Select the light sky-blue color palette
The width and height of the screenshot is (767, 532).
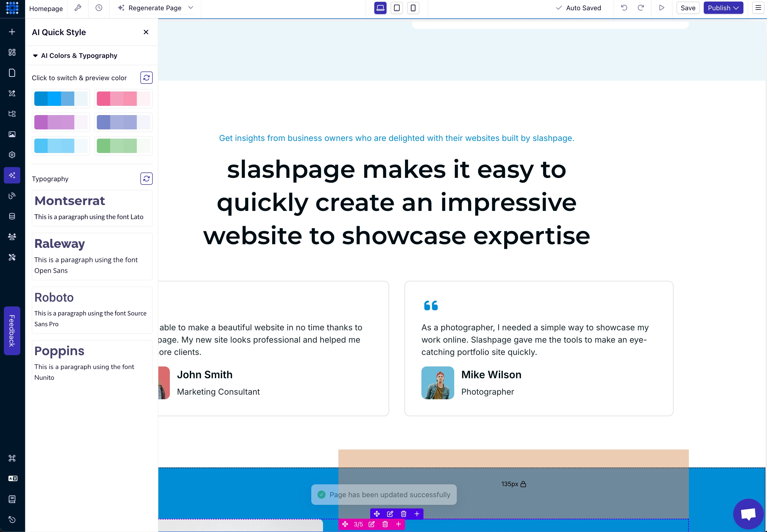(61, 146)
